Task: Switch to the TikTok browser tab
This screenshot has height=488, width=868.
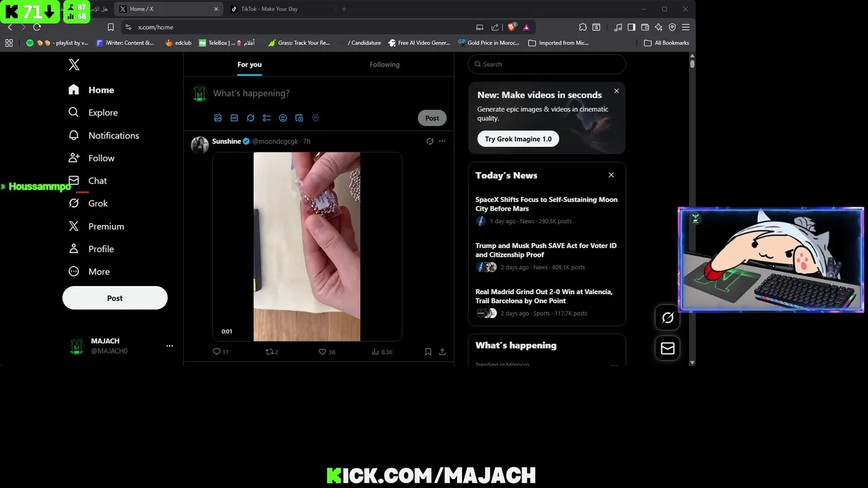Action: [279, 9]
